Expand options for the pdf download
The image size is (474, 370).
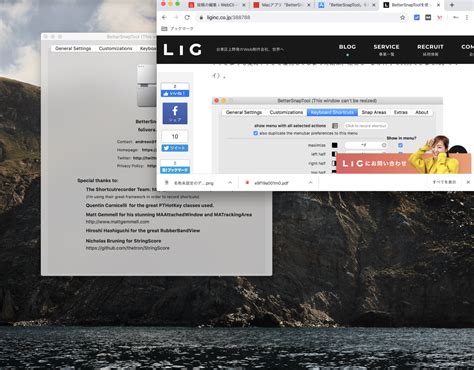pyautogui.click(x=310, y=183)
